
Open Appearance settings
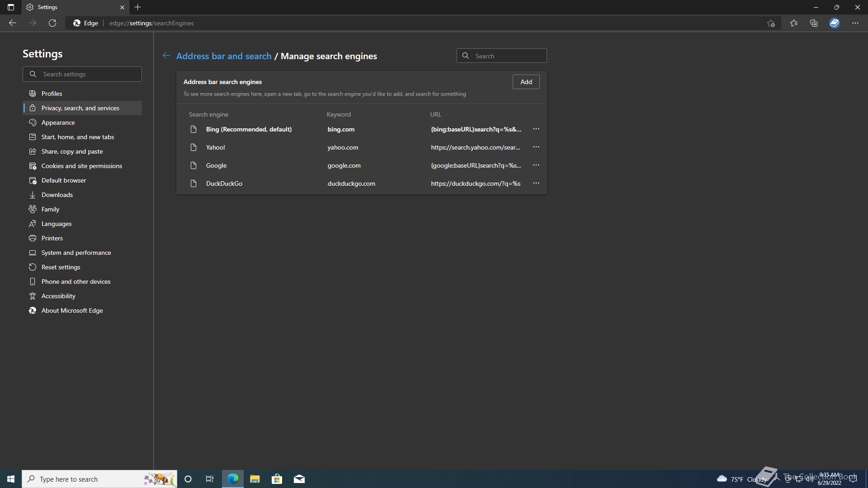(82, 122)
